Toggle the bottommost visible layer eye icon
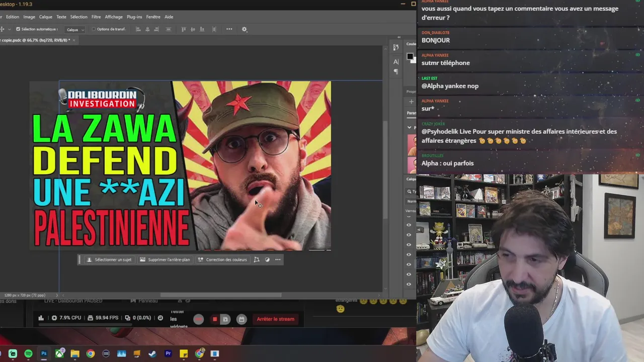 pos(409,284)
